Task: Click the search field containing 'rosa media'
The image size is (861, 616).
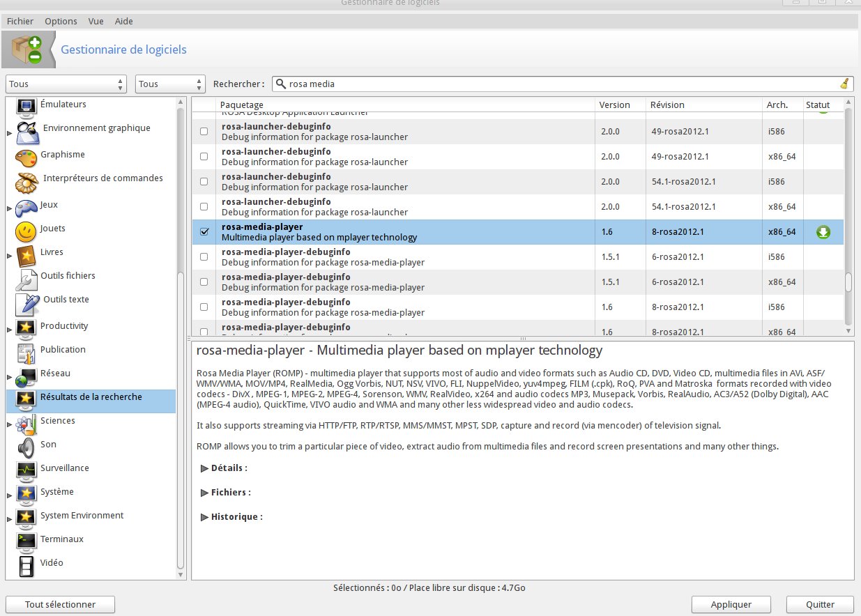Action: (563, 84)
